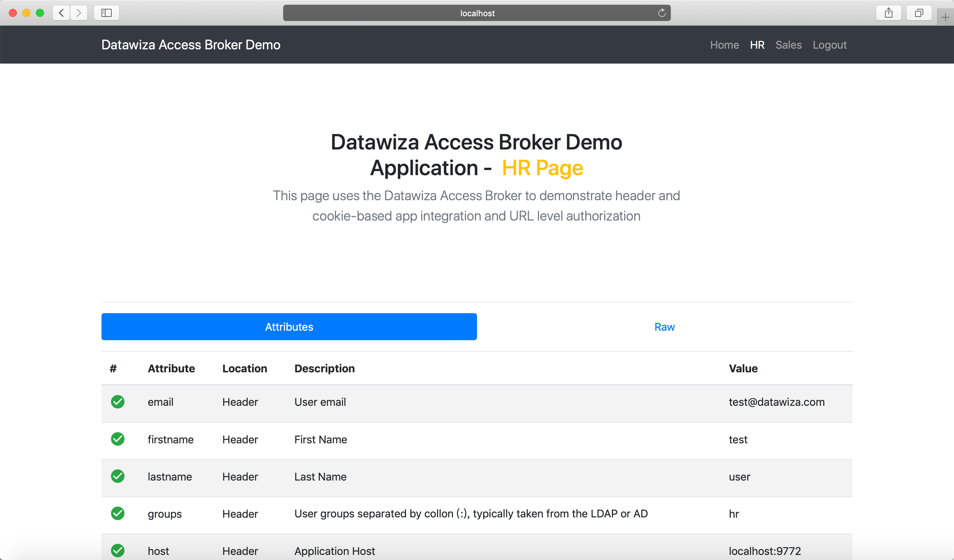
Task: Click the localhost address bar
Action: click(477, 13)
